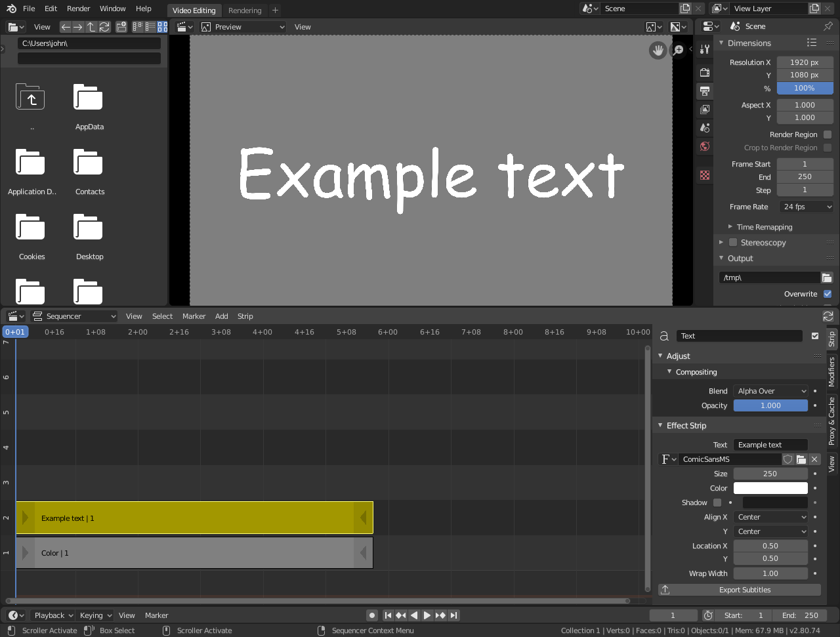Screen dimensions: 840x637
Task: Open the Strip menu in the sequencer
Action: click(245, 316)
